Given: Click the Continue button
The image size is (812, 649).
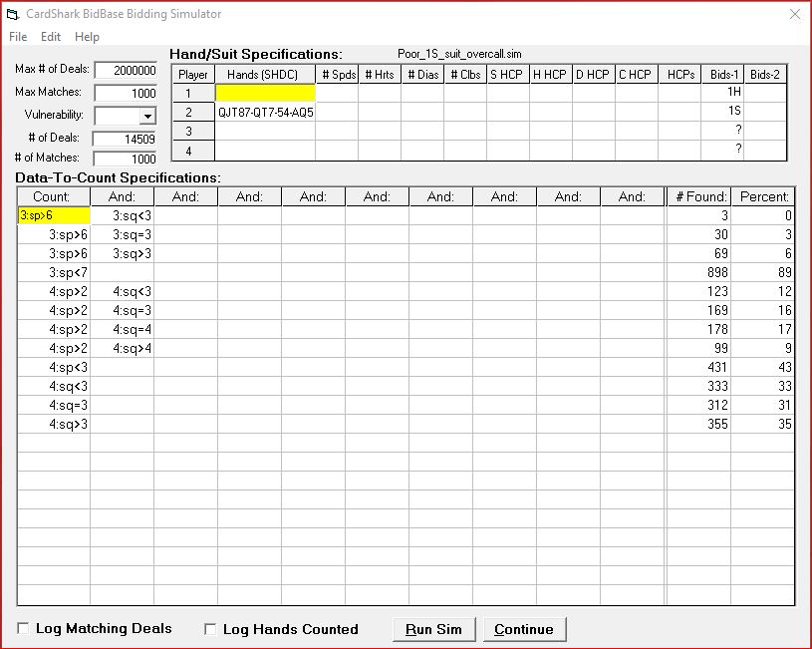Looking at the screenshot, I should (524, 629).
